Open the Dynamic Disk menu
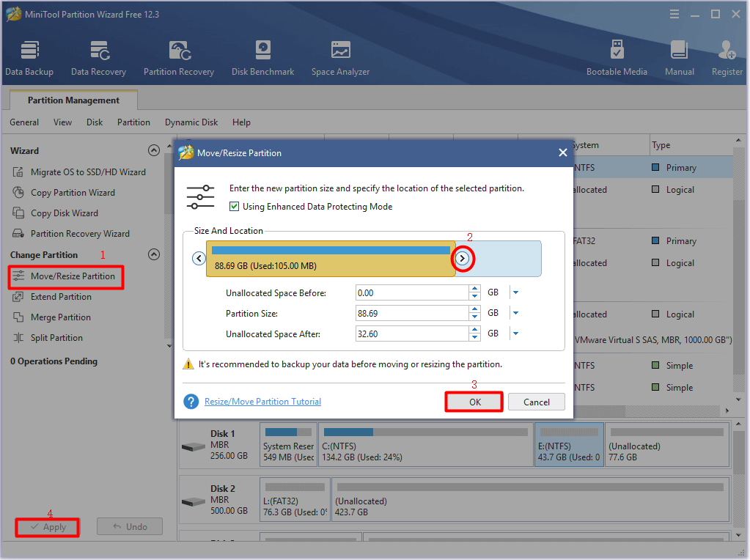 click(191, 122)
